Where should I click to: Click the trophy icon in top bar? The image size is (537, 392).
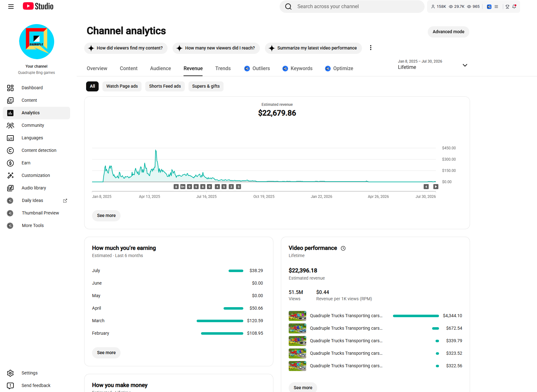(x=507, y=7)
